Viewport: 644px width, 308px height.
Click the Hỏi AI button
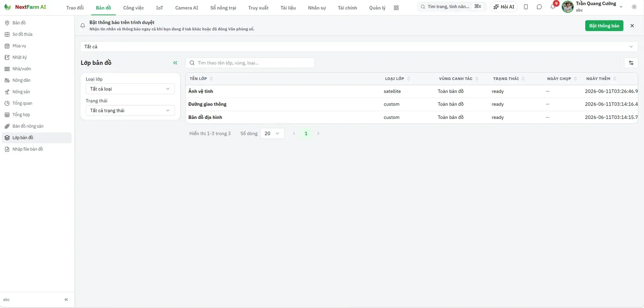click(504, 7)
